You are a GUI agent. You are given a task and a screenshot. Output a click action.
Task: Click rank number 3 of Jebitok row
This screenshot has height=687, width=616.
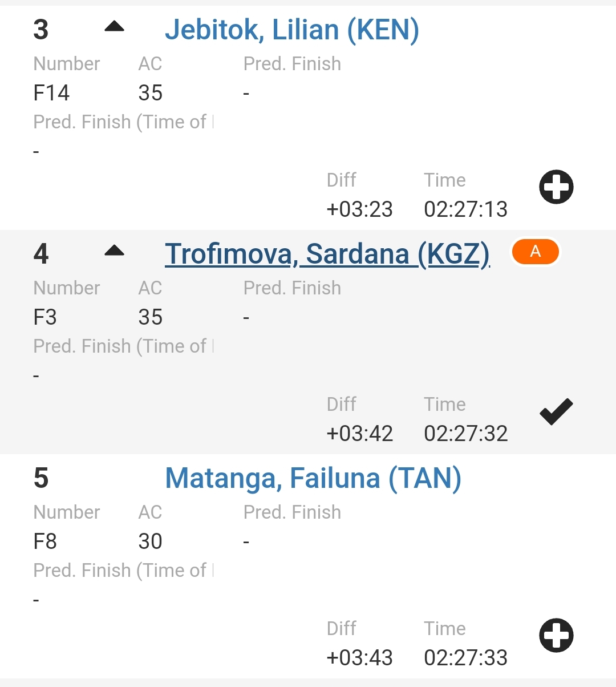41,30
